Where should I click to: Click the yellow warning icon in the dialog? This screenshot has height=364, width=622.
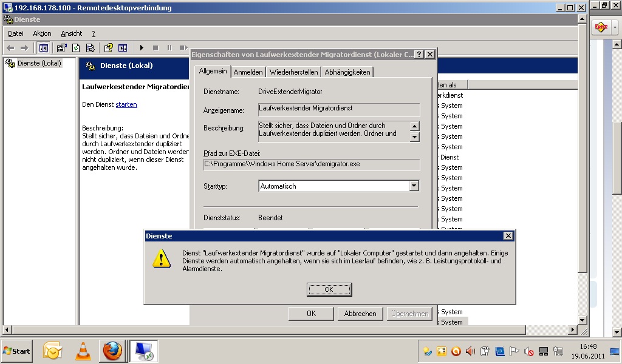tap(162, 259)
